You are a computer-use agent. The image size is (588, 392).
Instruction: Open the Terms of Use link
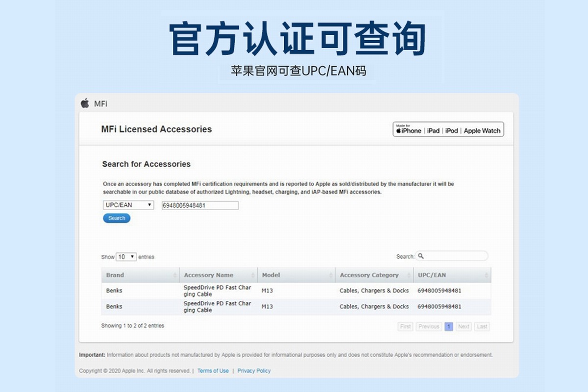click(213, 371)
